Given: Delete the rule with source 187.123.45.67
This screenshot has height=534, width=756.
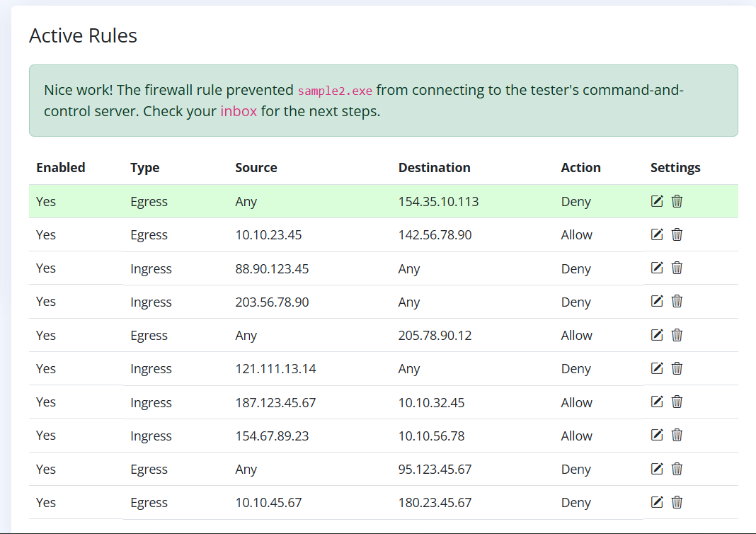Looking at the screenshot, I should [677, 402].
